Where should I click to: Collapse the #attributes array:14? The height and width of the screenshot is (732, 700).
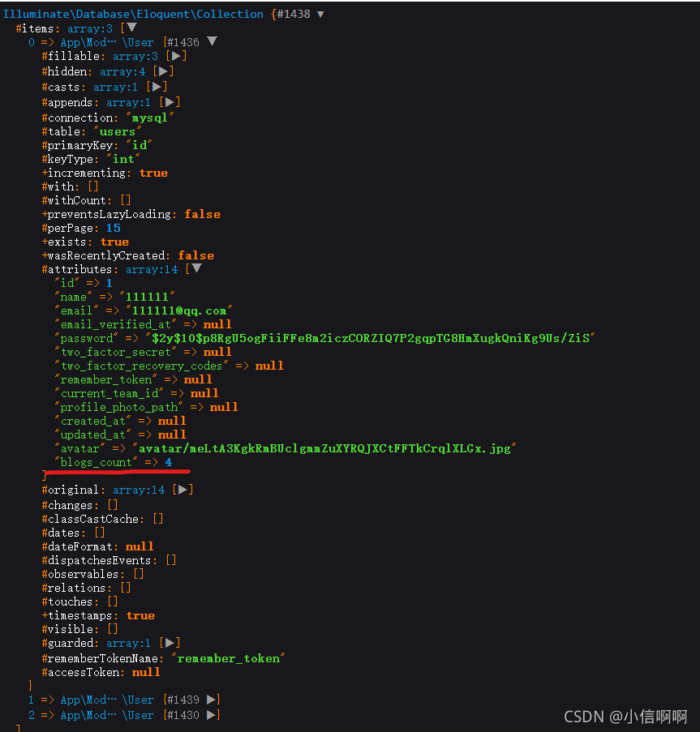(x=196, y=268)
